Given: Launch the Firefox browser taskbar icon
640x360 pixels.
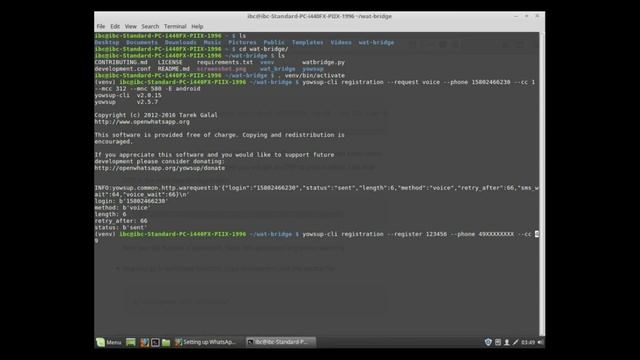Looking at the screenshot, I should click(x=144, y=342).
